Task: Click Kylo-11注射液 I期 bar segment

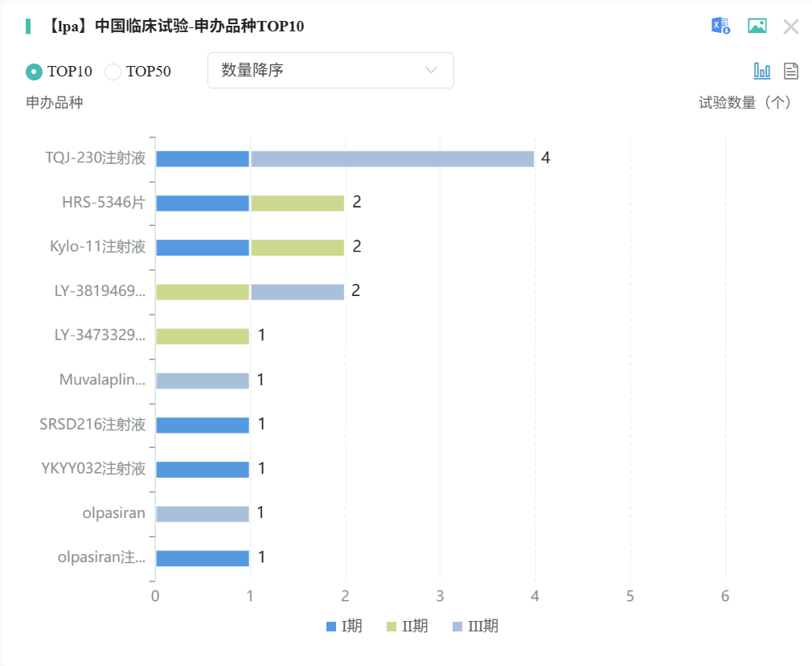Action: [203, 247]
